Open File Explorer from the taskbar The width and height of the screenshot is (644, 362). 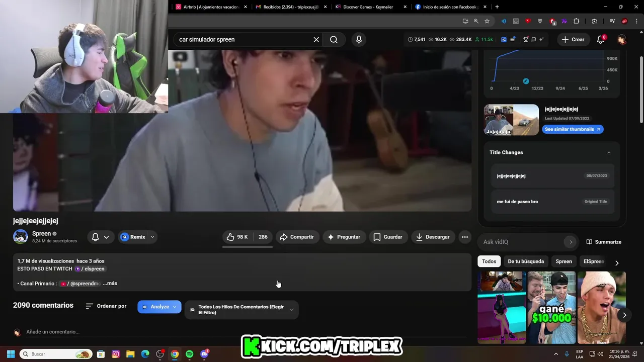coord(130,354)
